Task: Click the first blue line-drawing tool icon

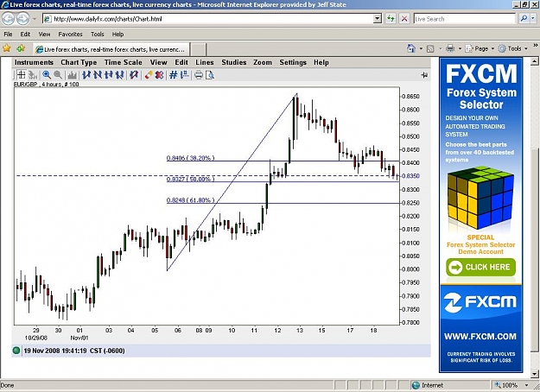Action: click(86, 74)
